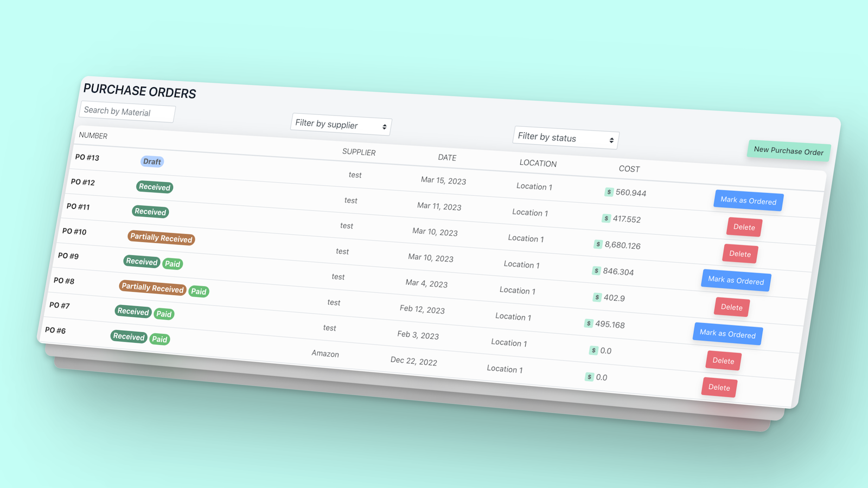Viewport: 868px width, 488px height.
Task: Click the Paid badge on PO #9
Action: 173,264
